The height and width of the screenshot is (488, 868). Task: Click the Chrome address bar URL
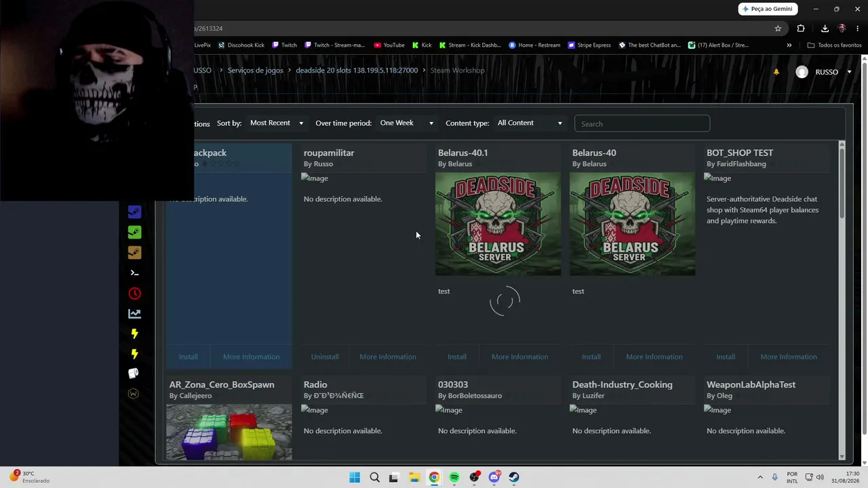pyautogui.click(x=208, y=28)
